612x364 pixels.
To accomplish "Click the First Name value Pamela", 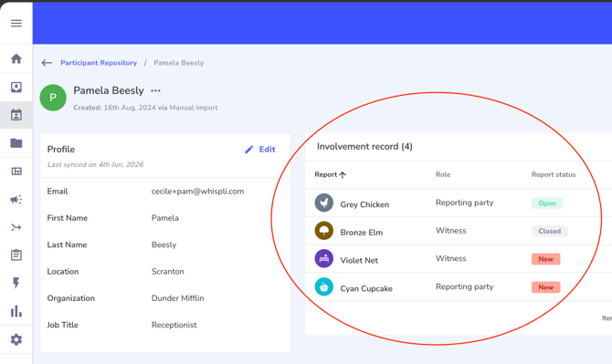I will click(x=165, y=218).
